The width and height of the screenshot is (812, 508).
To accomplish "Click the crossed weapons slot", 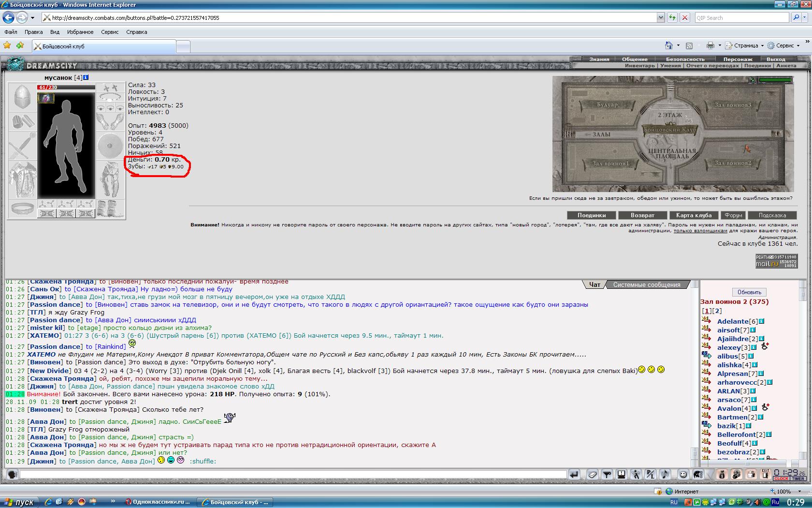I will pyautogui.click(x=22, y=146).
